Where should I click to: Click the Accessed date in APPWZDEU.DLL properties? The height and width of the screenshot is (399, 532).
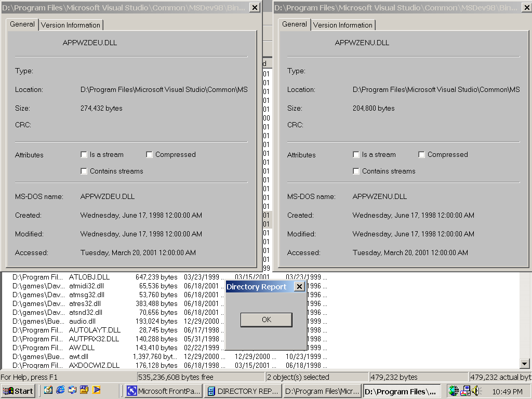[x=138, y=253]
